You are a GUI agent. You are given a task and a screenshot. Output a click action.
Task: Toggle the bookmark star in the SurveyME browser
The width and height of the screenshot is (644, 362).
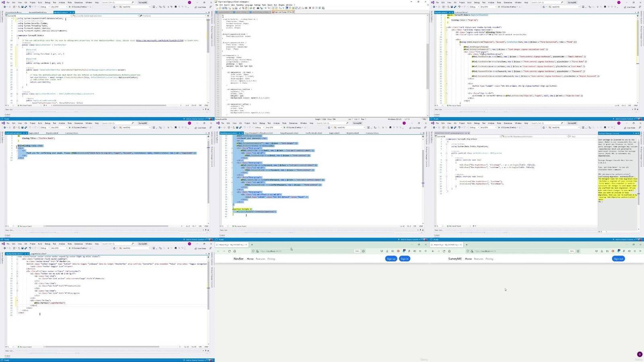click(x=578, y=251)
